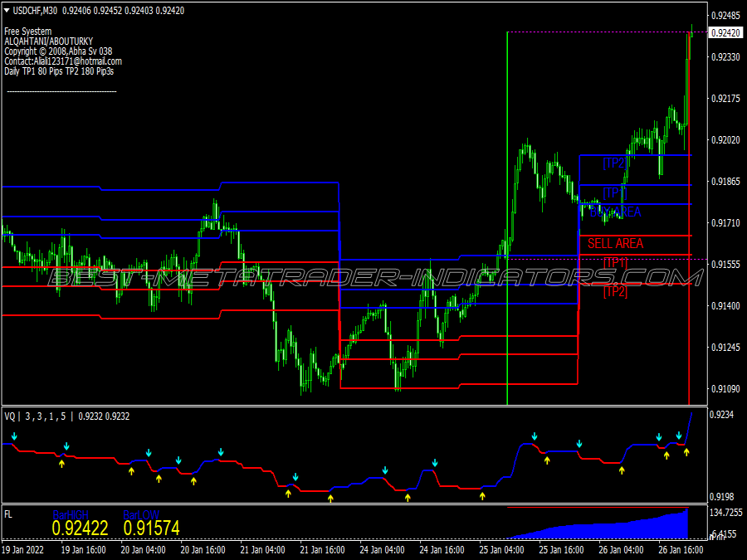The image size is (747, 560).
Task: Click the 0.91710 price scale value
Action: (725, 223)
